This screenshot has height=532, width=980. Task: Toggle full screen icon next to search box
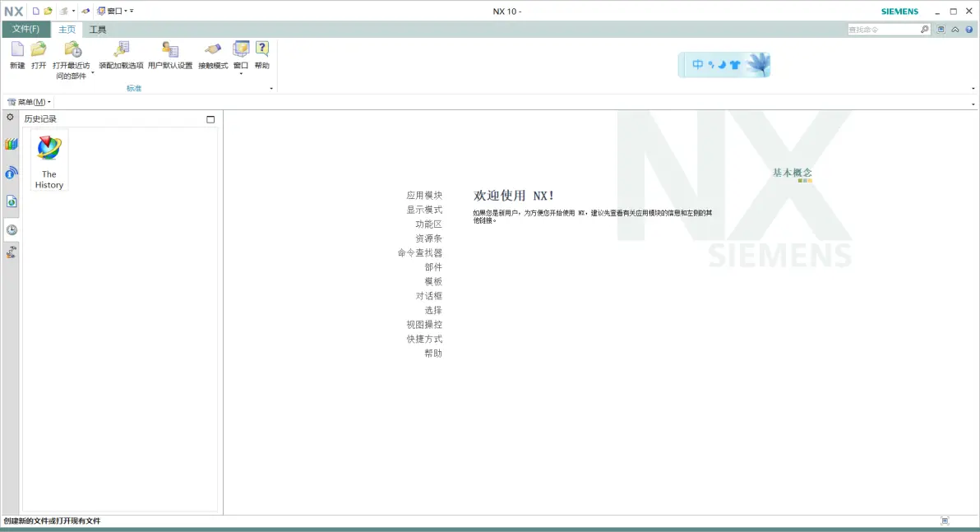[x=941, y=30]
